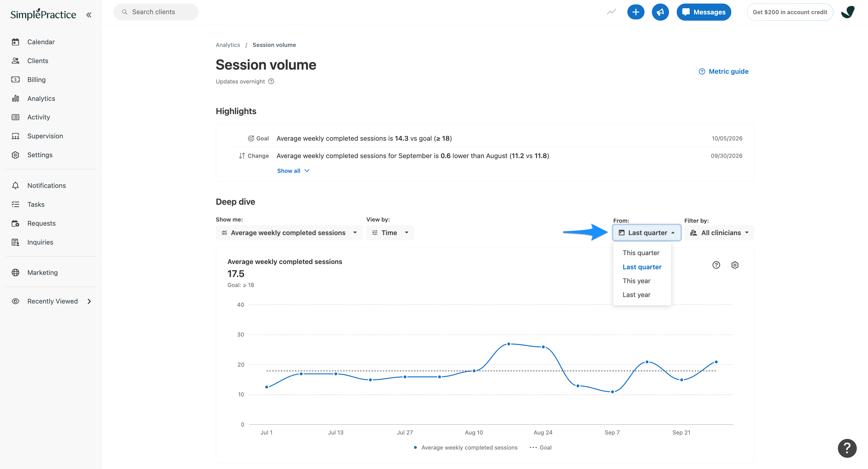
Task: Choose This year option
Action: pyautogui.click(x=636, y=281)
